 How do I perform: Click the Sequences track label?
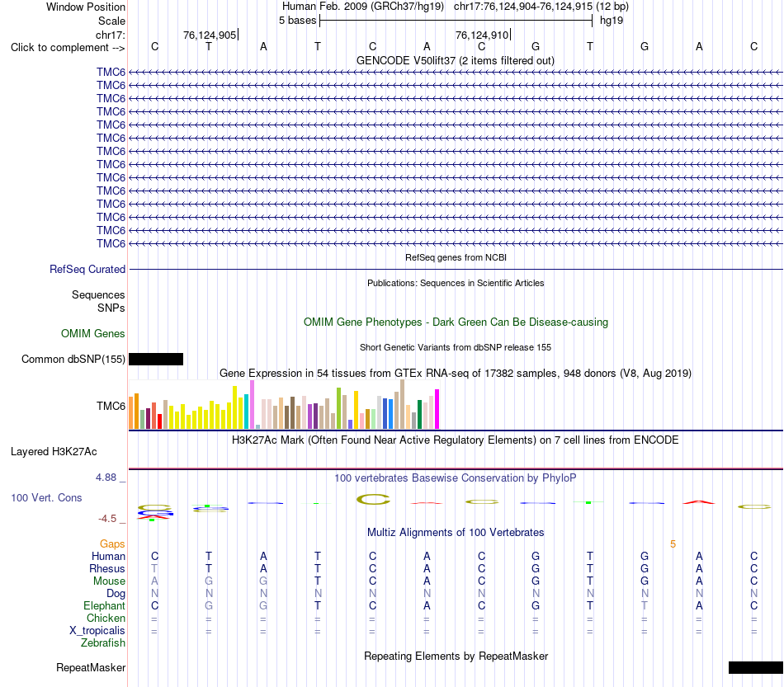(x=98, y=294)
